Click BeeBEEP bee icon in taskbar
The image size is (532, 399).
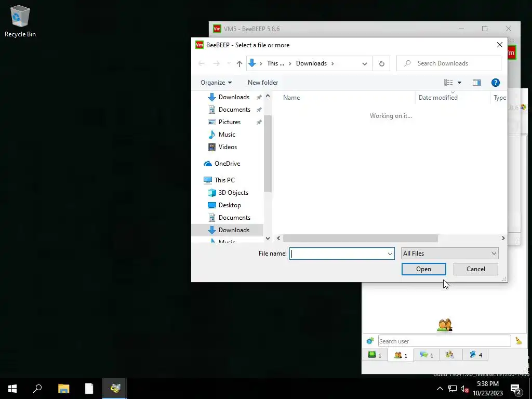[115, 389]
